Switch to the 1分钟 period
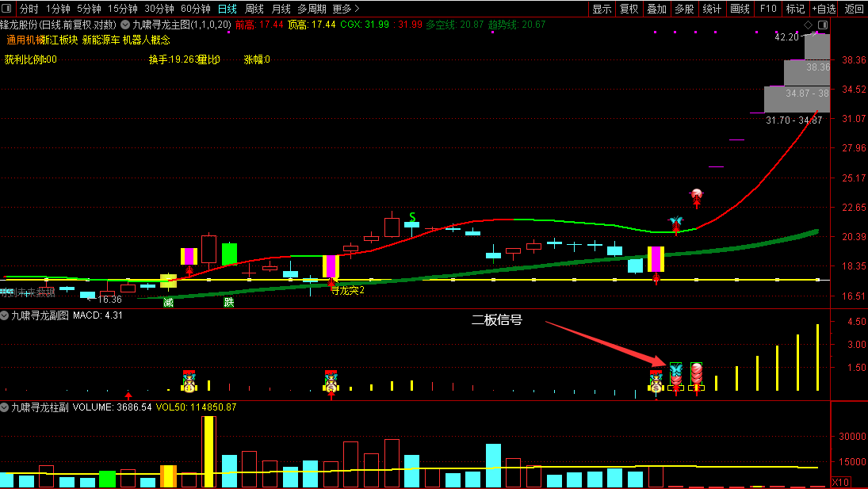This screenshot has width=868, height=489. (58, 9)
